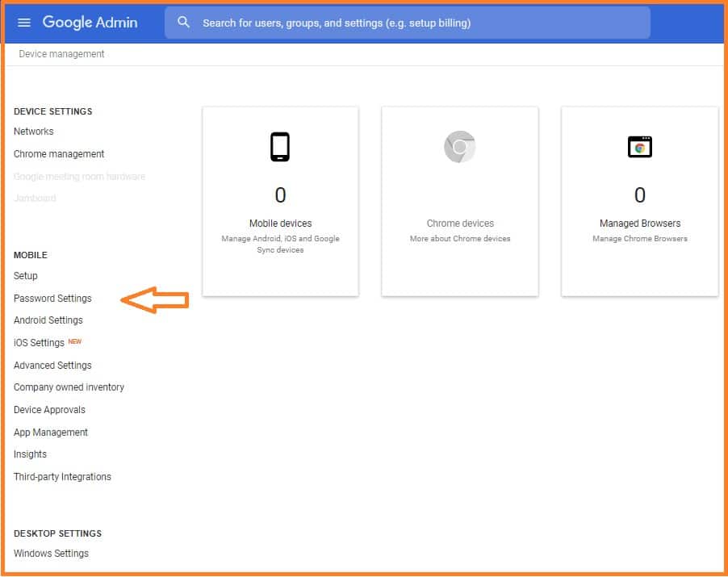
Task: Select Advanced Settings
Action: click(x=52, y=366)
